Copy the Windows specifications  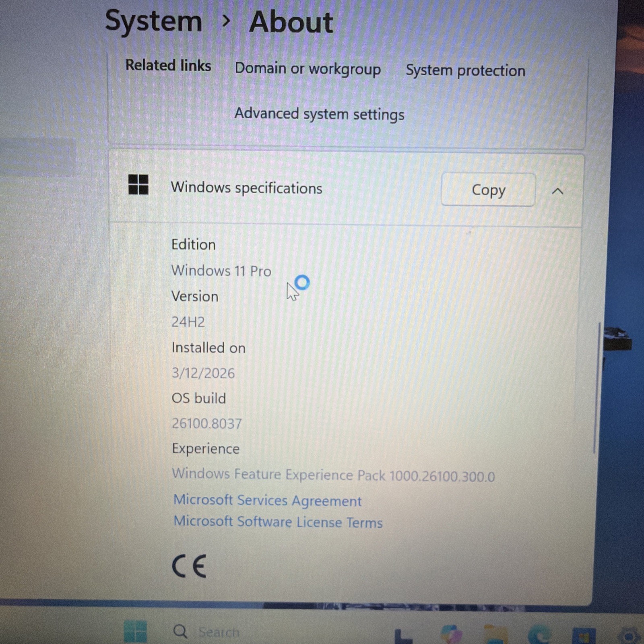[488, 190]
